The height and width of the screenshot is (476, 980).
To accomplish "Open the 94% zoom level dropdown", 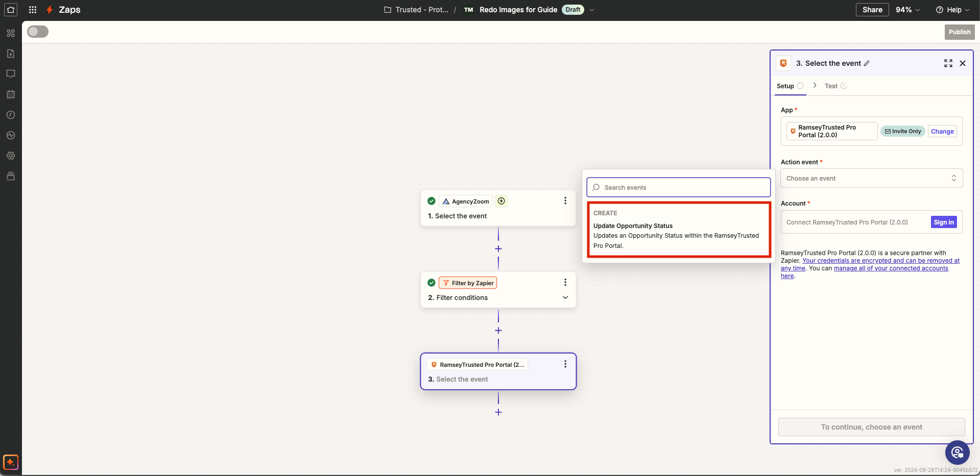I will coord(907,10).
